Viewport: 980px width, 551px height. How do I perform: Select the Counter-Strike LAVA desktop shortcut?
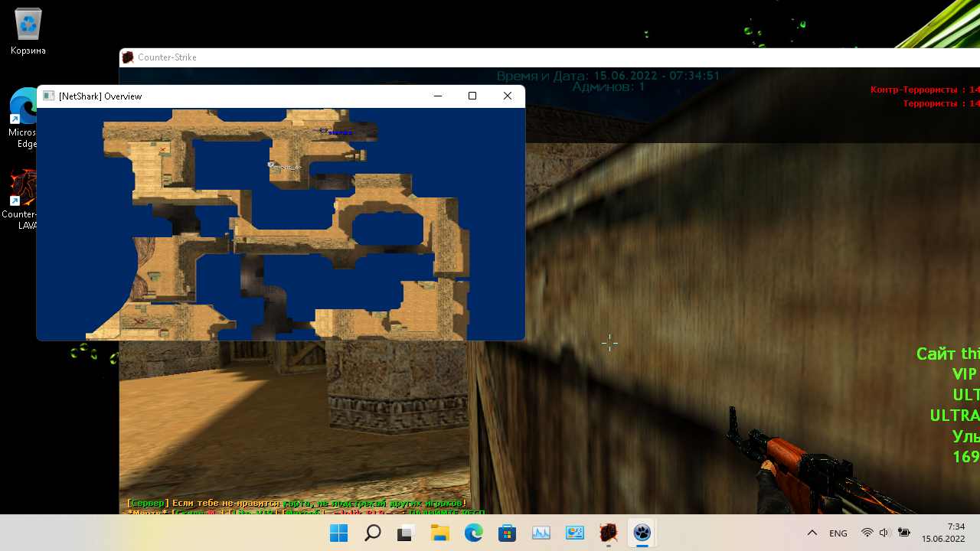[x=23, y=201]
